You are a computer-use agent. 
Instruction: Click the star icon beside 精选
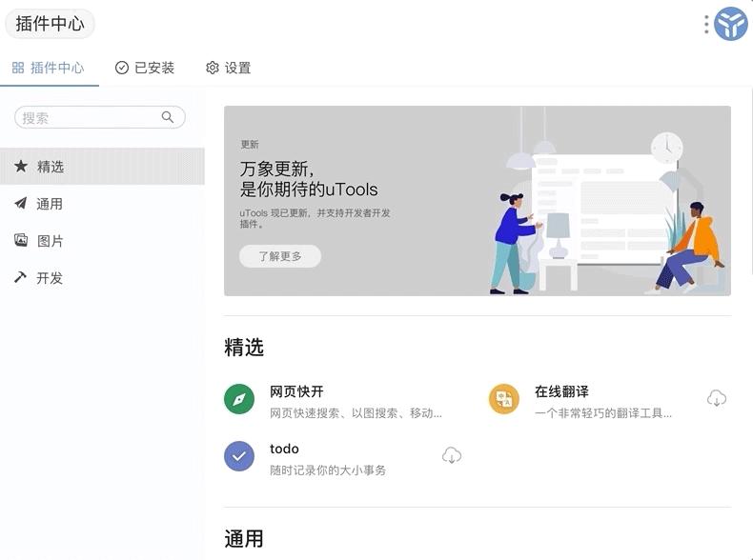coord(21,166)
